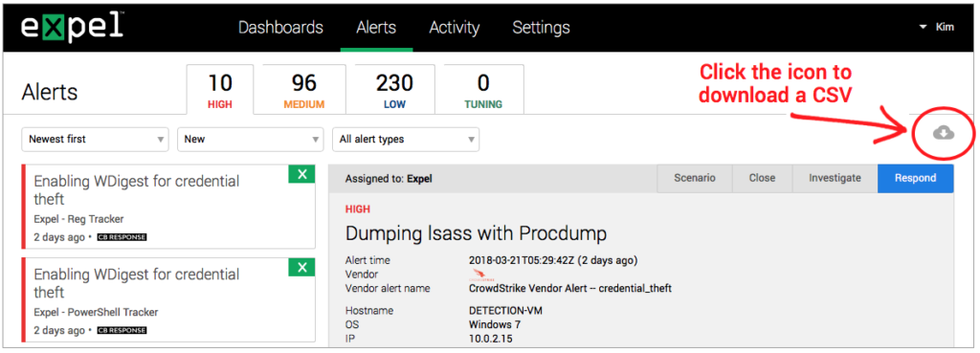Dismiss the Expel - Reg Tracker alert with X
This screenshot has height=353, width=980.
tap(301, 174)
